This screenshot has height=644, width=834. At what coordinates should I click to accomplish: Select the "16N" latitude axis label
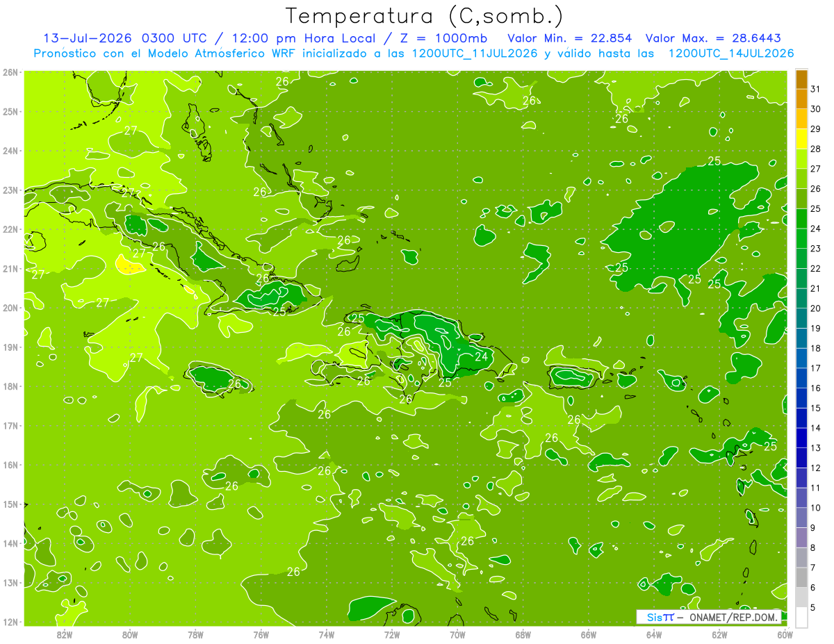point(10,465)
